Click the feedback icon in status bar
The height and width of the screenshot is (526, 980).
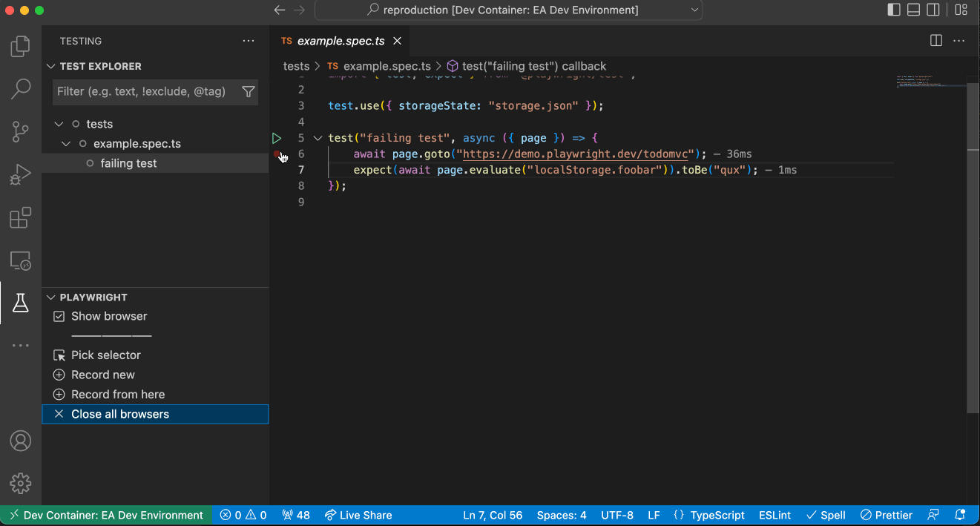(x=933, y=515)
